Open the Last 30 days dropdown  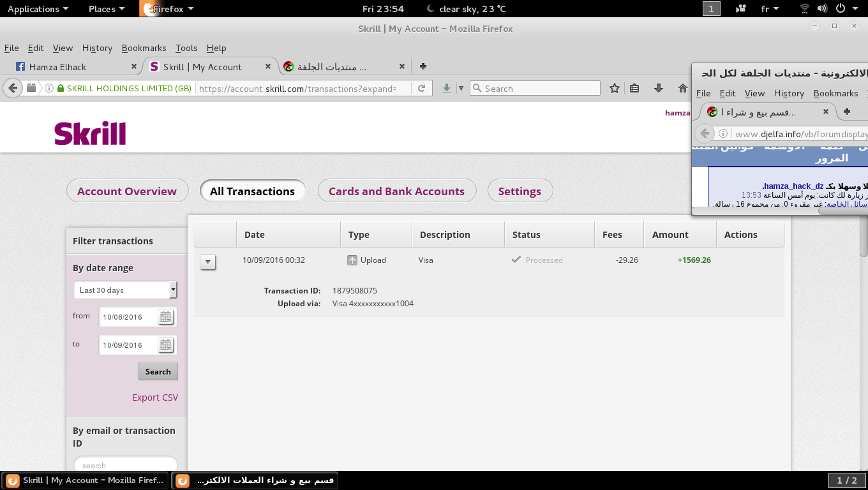pos(125,290)
